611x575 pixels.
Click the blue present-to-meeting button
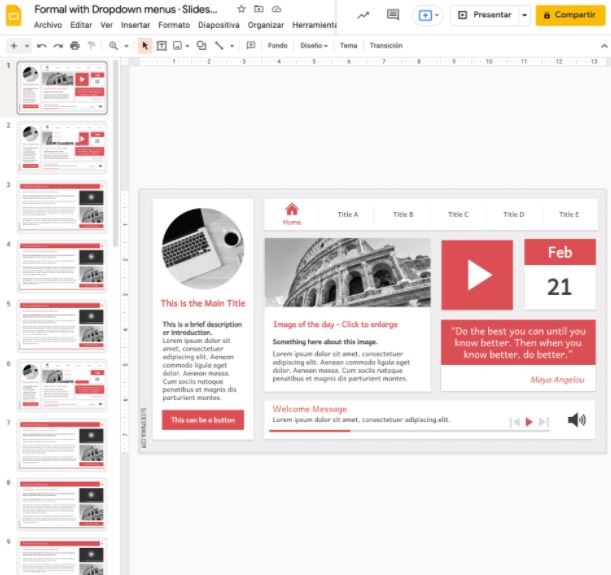coord(428,15)
